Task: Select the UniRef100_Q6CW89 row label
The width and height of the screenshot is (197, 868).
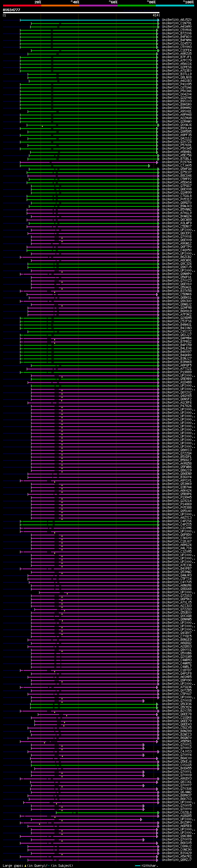Action: tap(177, 220)
